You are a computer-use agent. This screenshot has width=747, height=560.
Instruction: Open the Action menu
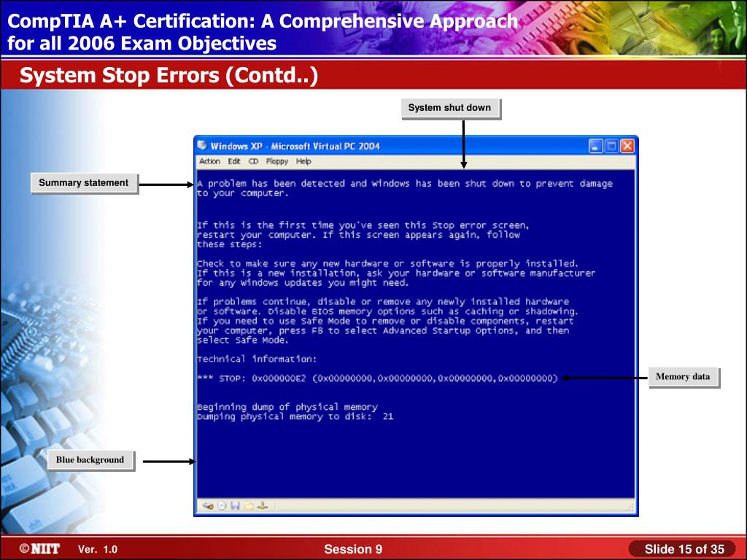point(209,162)
